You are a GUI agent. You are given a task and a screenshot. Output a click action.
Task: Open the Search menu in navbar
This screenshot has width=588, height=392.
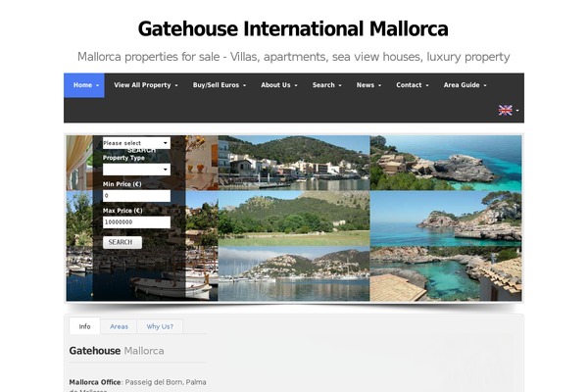pos(327,85)
